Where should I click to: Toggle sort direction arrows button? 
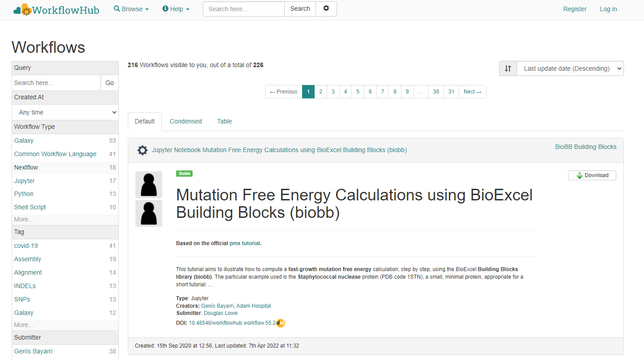508,68
